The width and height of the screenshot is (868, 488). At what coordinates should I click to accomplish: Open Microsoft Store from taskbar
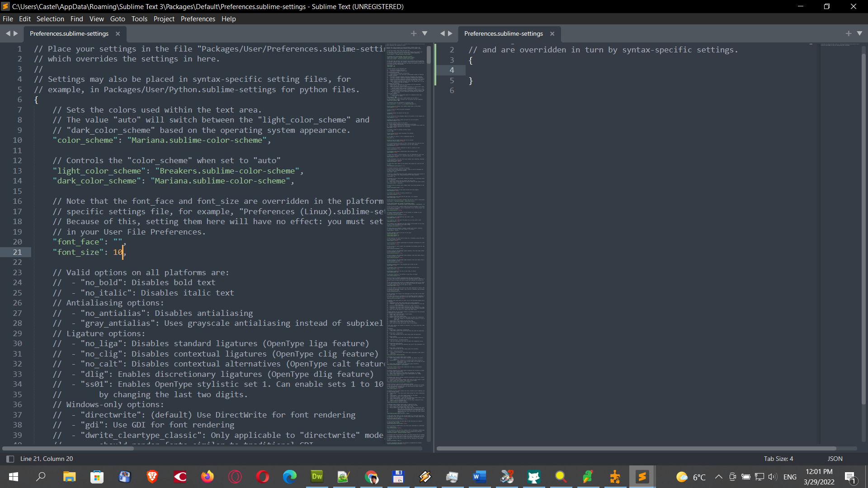[x=97, y=477]
